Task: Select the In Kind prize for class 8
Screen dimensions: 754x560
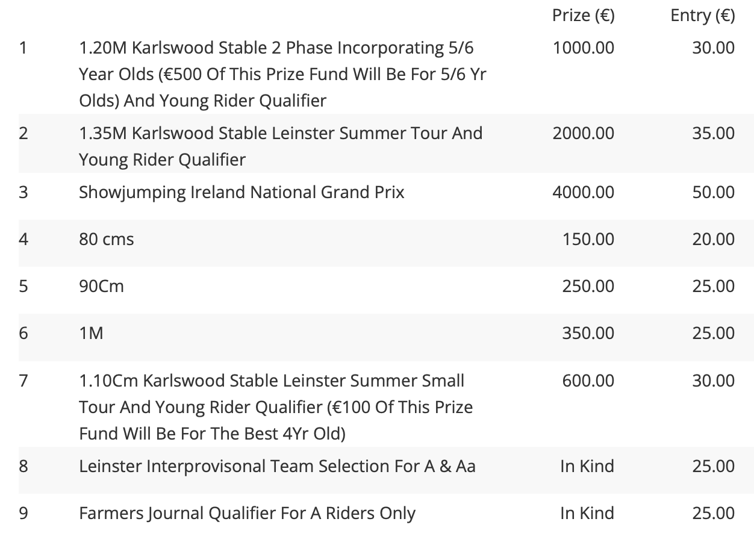Action: point(587,466)
